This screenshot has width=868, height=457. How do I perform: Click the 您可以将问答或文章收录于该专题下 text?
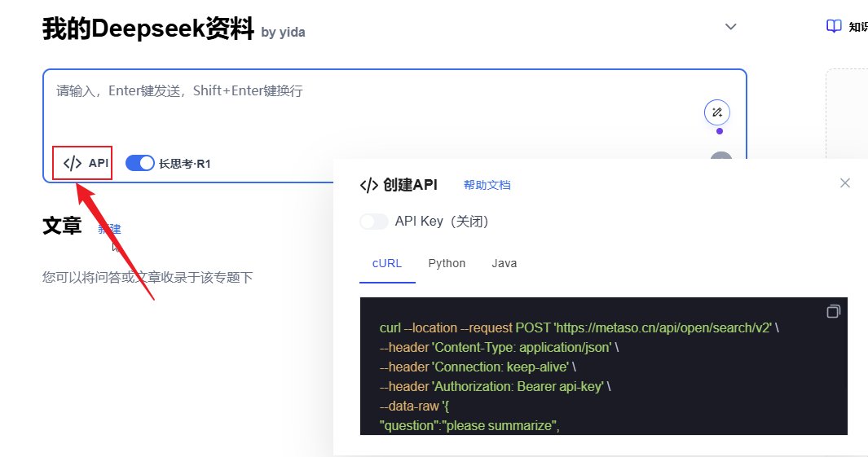(148, 277)
